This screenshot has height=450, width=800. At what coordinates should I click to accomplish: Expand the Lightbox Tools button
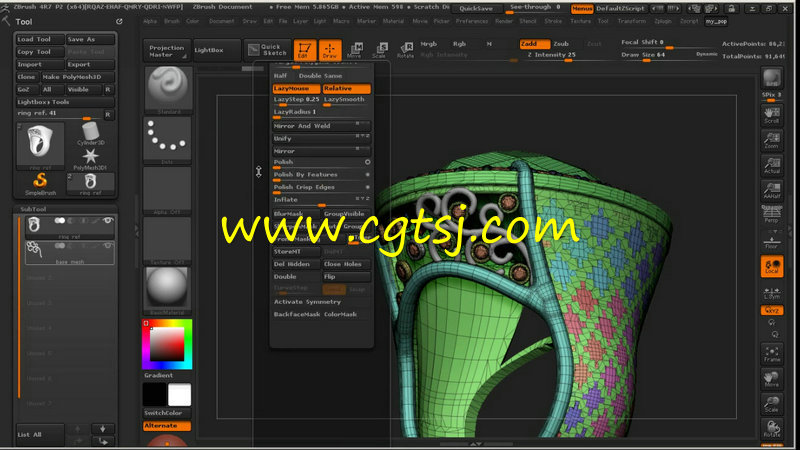click(65, 102)
